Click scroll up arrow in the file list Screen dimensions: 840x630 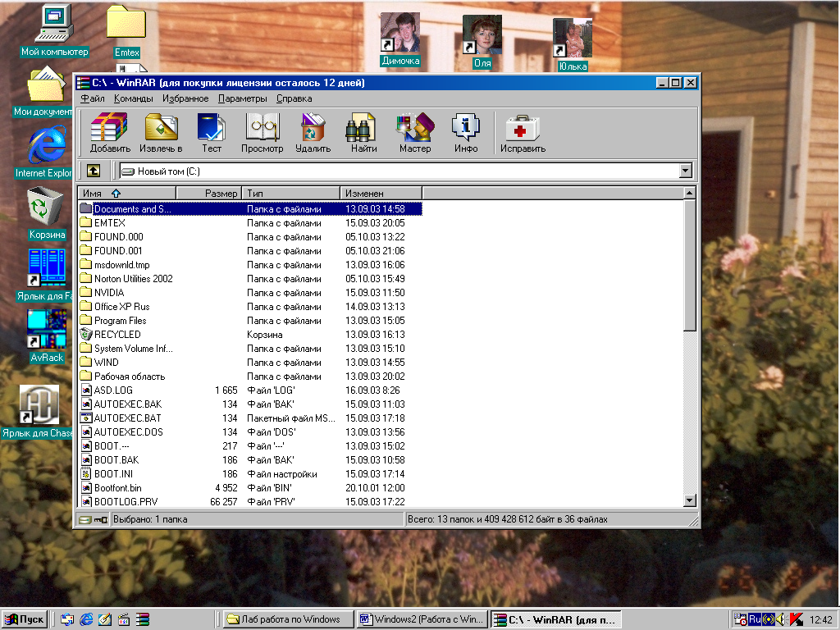pos(690,193)
